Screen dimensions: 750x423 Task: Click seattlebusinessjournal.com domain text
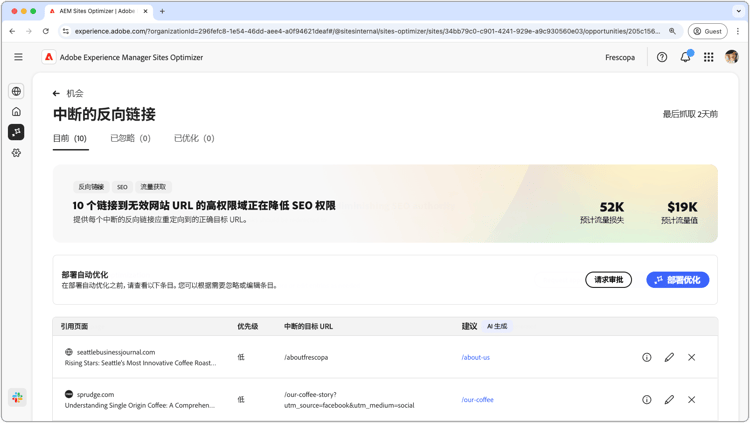(x=116, y=352)
